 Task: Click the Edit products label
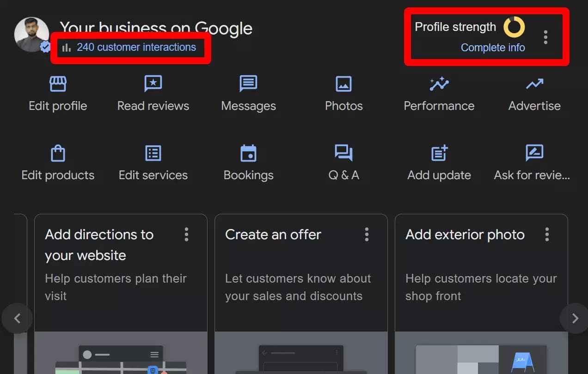[x=58, y=175]
